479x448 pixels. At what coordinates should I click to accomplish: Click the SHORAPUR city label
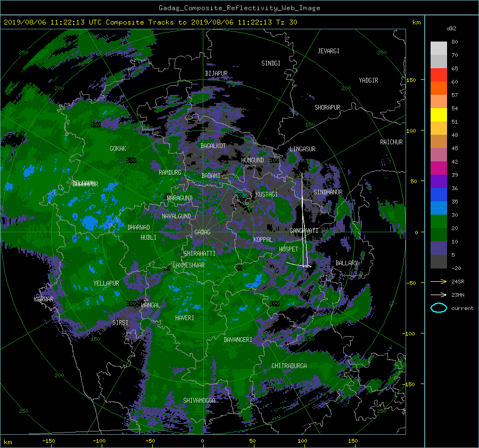coord(327,107)
